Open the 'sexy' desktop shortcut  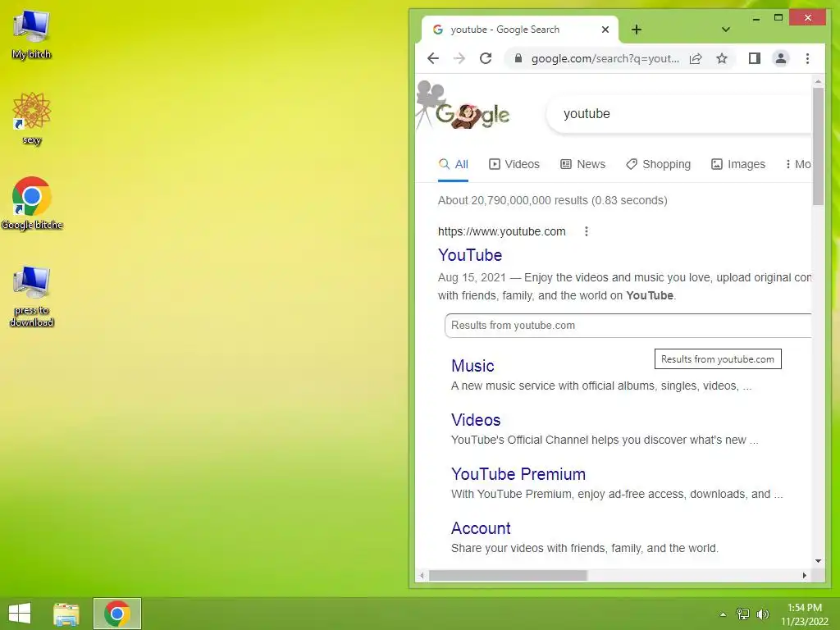point(32,118)
